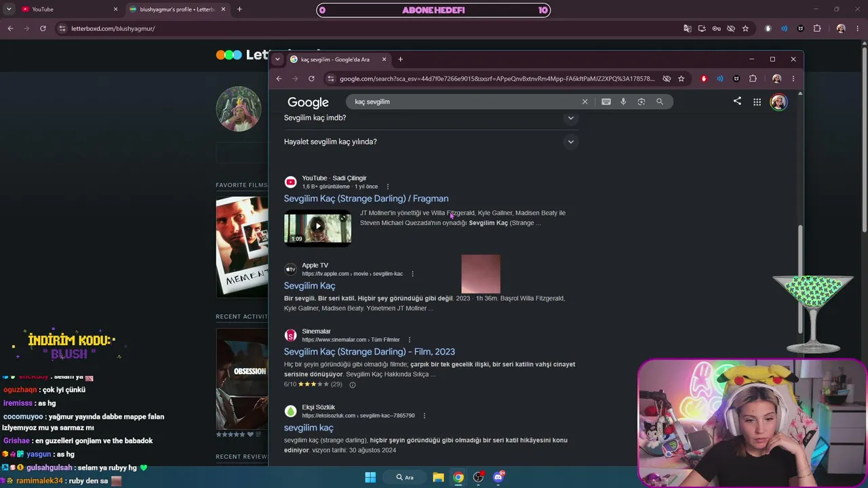The height and width of the screenshot is (488, 868).
Task: Open File Explorer from the taskbar
Action: [439, 477]
